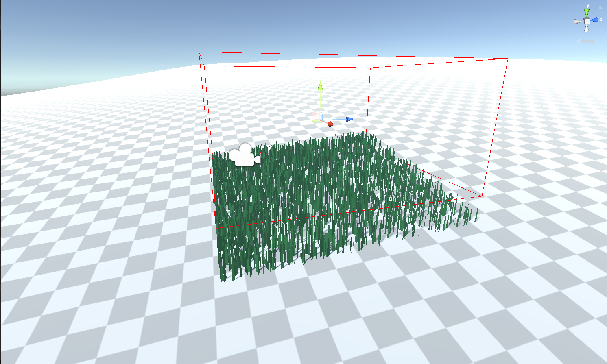The height and width of the screenshot is (364, 607).
Task: Click the blue Z-axis cone on orientation gizmo
Action: 594,20
